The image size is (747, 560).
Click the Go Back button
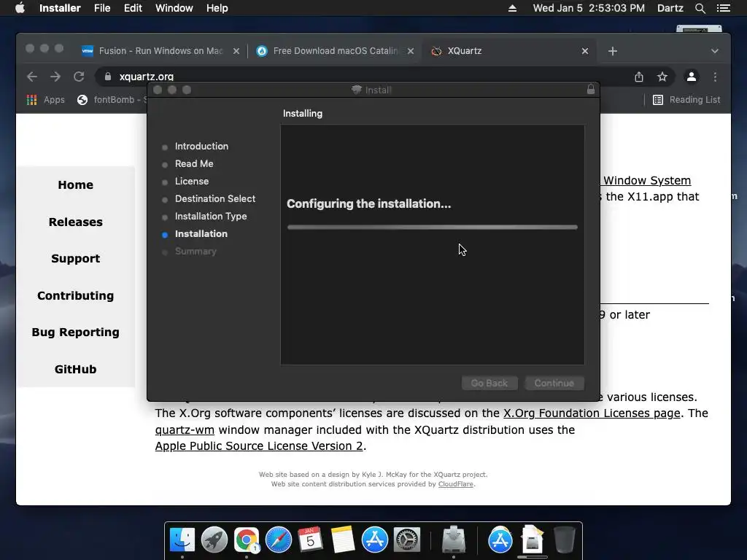coord(489,383)
